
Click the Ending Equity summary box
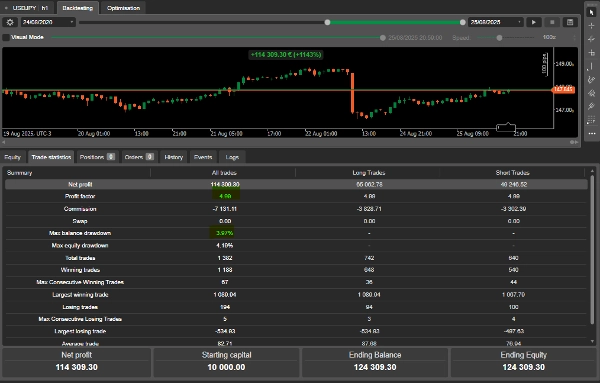pos(523,362)
